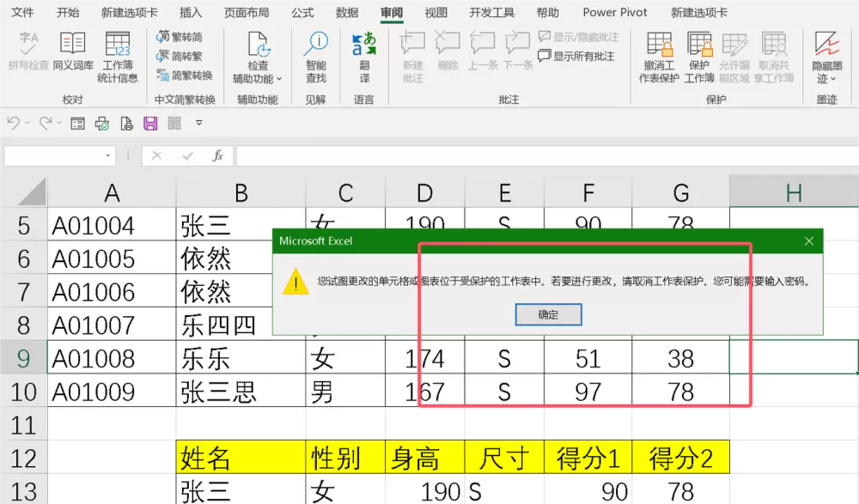Click 确定 in the Excel dialog
Screen dimensions: 859x504
tap(548, 314)
